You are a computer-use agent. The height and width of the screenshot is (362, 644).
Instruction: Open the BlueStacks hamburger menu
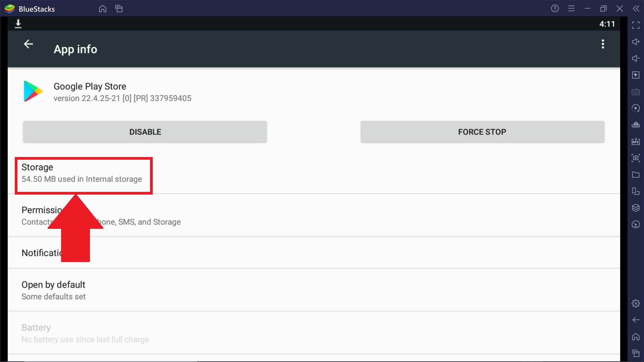pos(571,8)
